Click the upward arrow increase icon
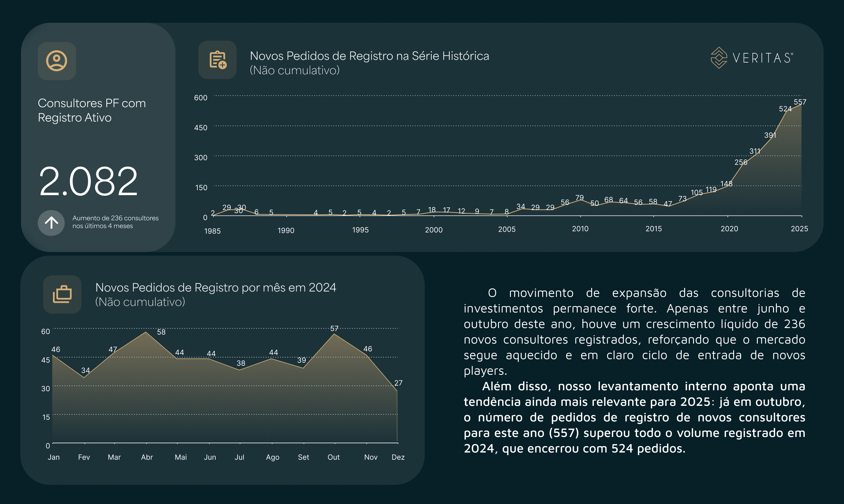The image size is (844, 504). [51, 223]
